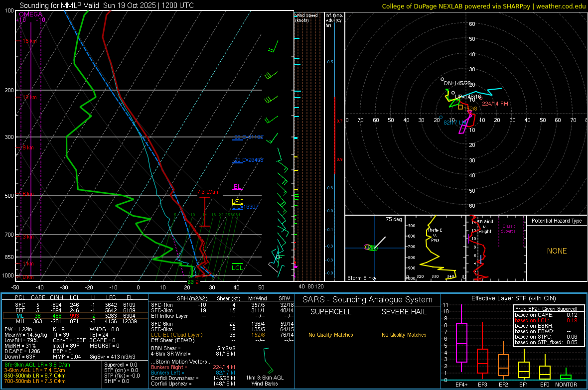The width and height of the screenshot is (588, 390).
Task: Click the SigSvr = 413 m3/s3 value
Action: point(113,357)
